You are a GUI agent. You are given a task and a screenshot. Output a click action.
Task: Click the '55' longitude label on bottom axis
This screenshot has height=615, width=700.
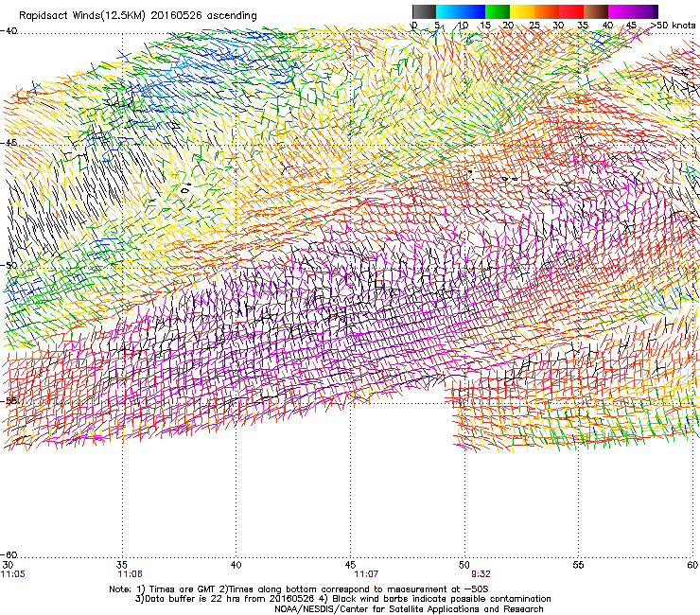[578, 565]
